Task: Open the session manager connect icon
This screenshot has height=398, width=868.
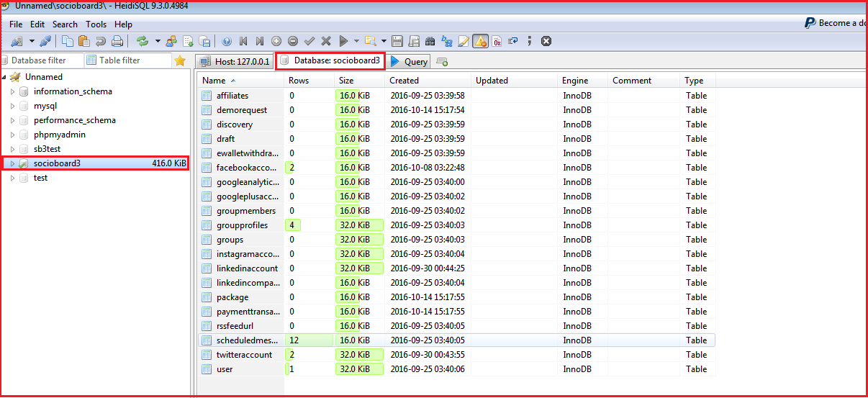Action: (17, 41)
